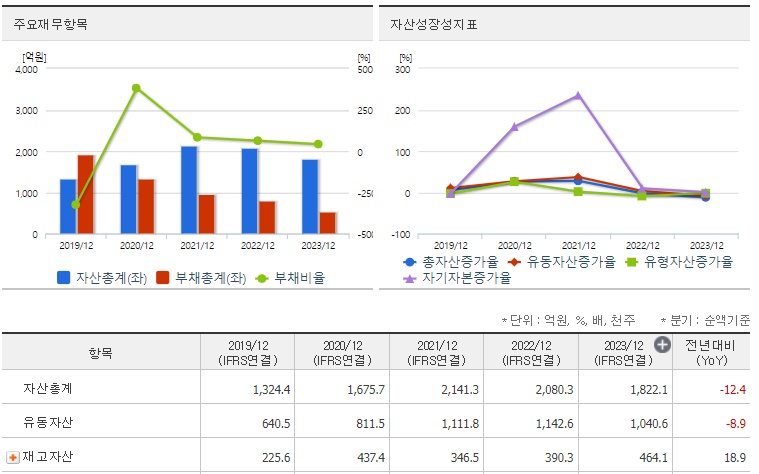Screen dimensions: 759x474
Task: Click the 2021/12 blue 자산총계 bar
Action: (x=189, y=190)
